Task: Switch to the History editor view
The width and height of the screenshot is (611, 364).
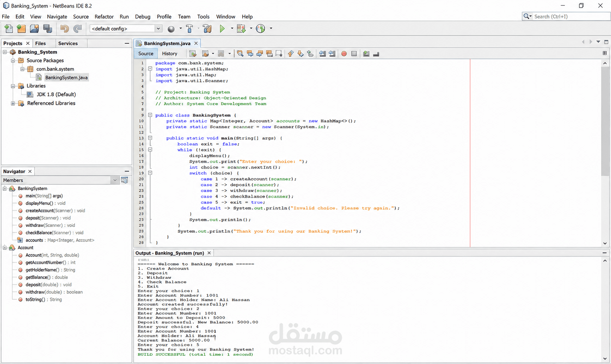Action: coord(170,54)
